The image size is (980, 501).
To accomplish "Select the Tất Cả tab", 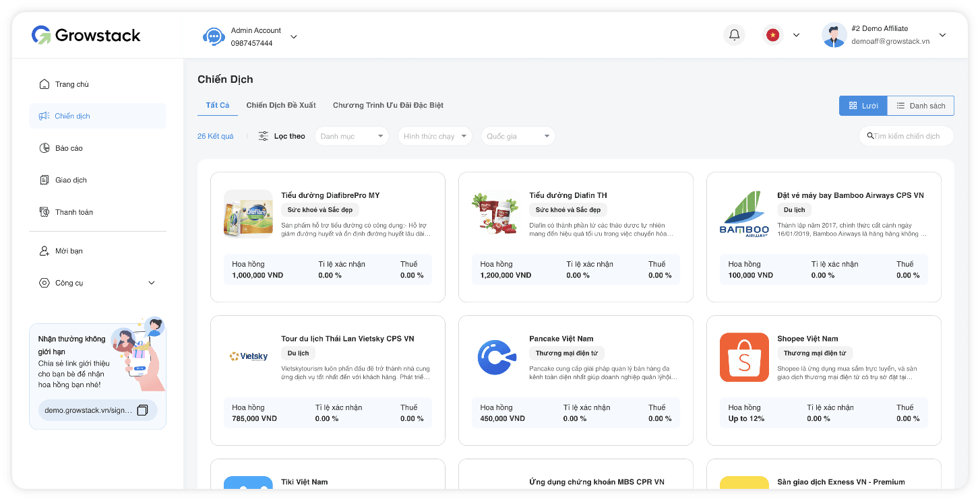I will pos(218,105).
